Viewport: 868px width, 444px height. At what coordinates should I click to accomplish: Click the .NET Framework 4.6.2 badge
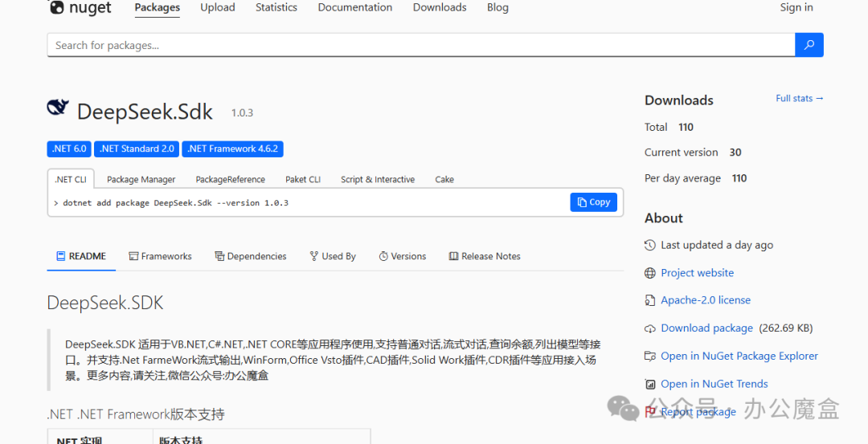[232, 149]
